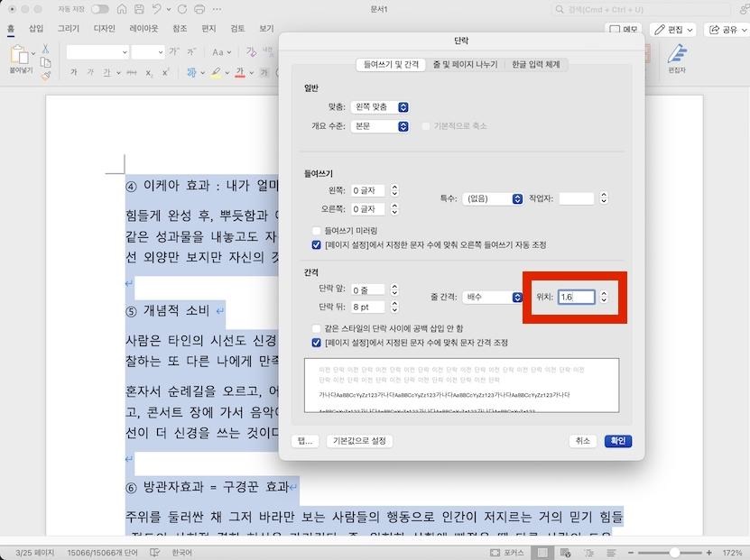Open the 레이아웃 ribbon tab
Image resolution: width=750 pixels, height=560 pixels.
tap(144, 29)
